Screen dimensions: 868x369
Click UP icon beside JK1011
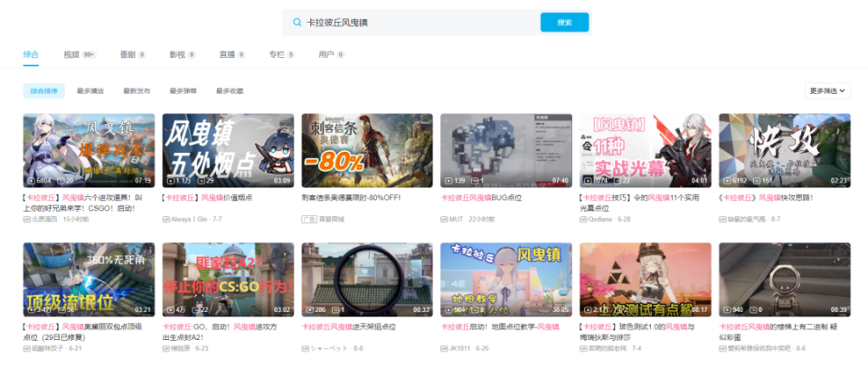point(444,348)
